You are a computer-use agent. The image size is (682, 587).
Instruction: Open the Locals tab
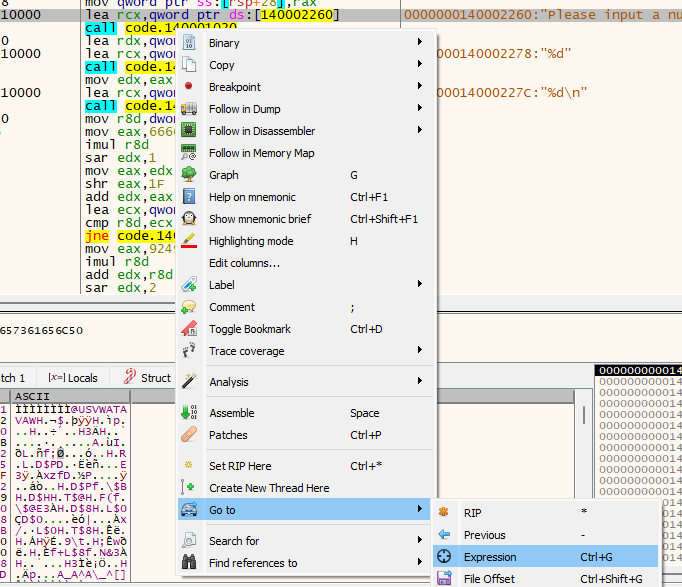pyautogui.click(x=73, y=378)
